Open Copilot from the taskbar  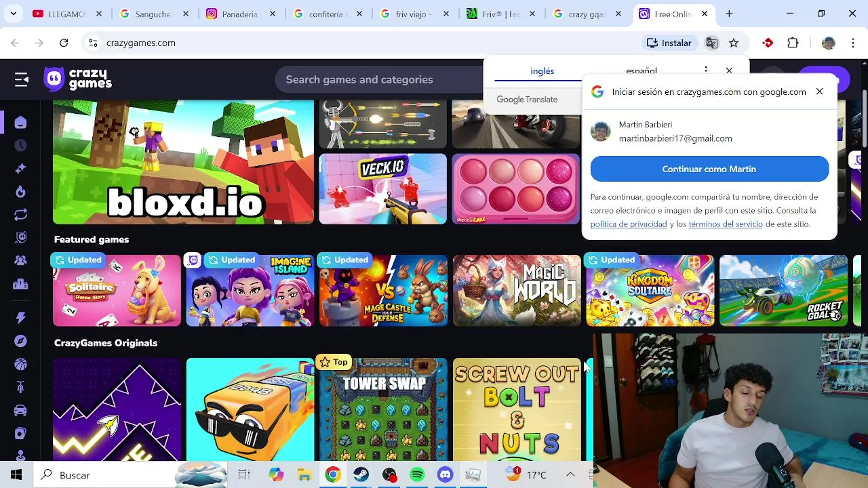point(276,475)
